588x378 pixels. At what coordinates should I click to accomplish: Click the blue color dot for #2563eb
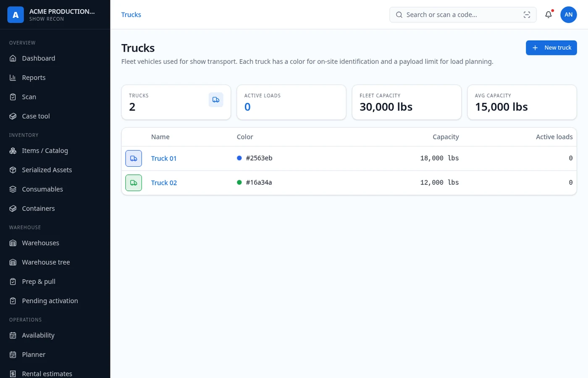click(x=239, y=158)
